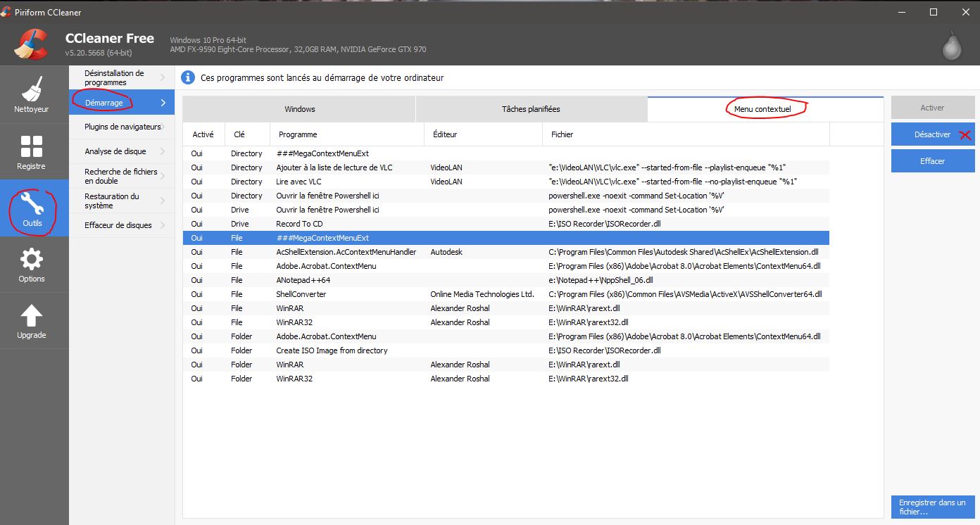Expand Plugins de navigateurs chevron
Viewport: 980px width, 525px height.
tap(163, 127)
